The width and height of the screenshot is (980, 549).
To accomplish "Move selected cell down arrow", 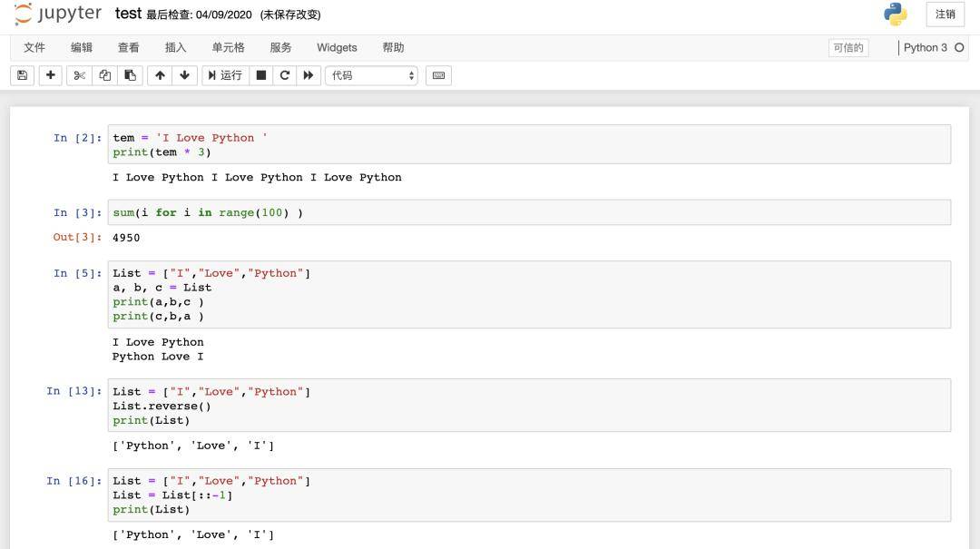I will (184, 75).
